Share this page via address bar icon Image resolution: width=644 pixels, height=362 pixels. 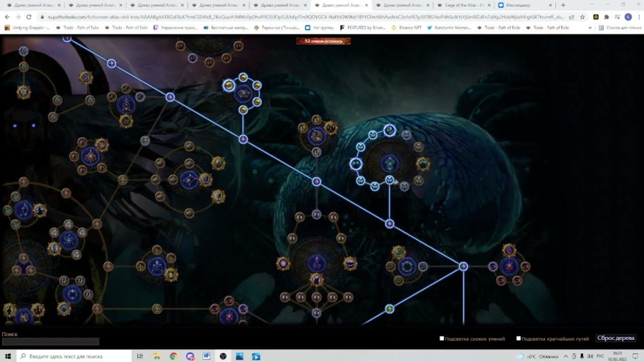tap(572, 17)
